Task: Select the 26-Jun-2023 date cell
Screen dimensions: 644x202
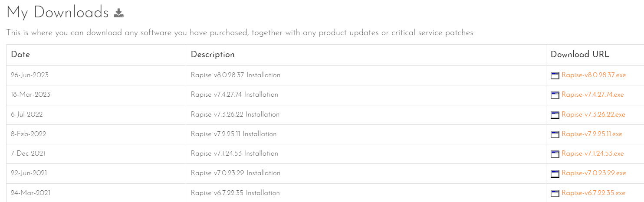Action: [x=30, y=75]
